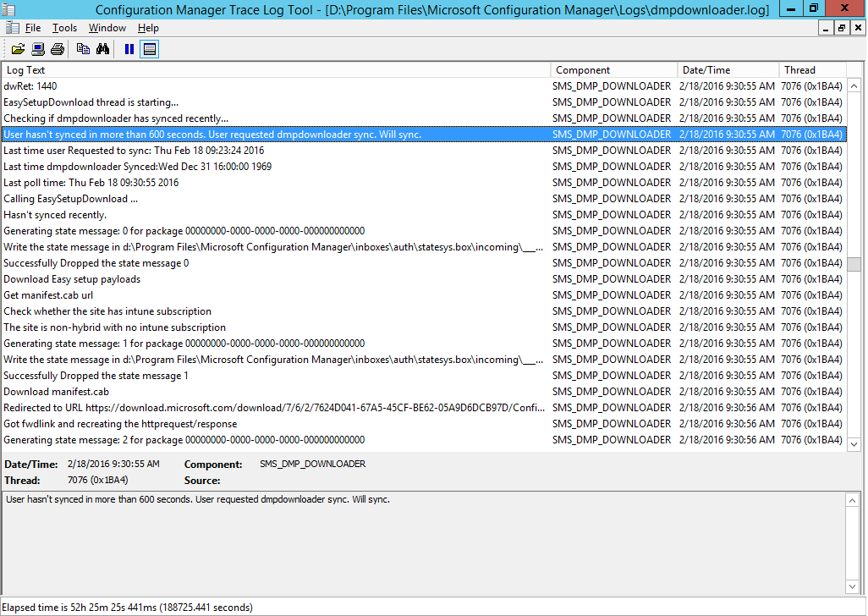This screenshot has width=868, height=616.
Task: Click the Open on Server toolbar icon
Action: 37,49
